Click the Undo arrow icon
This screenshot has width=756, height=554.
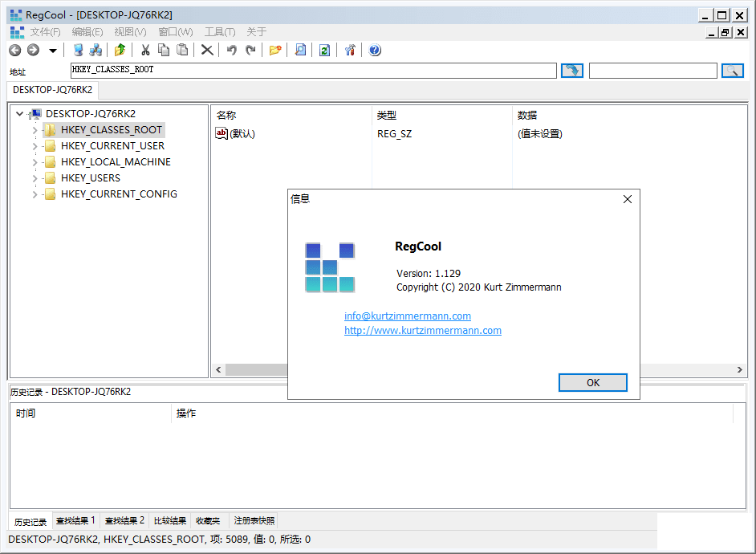point(232,50)
